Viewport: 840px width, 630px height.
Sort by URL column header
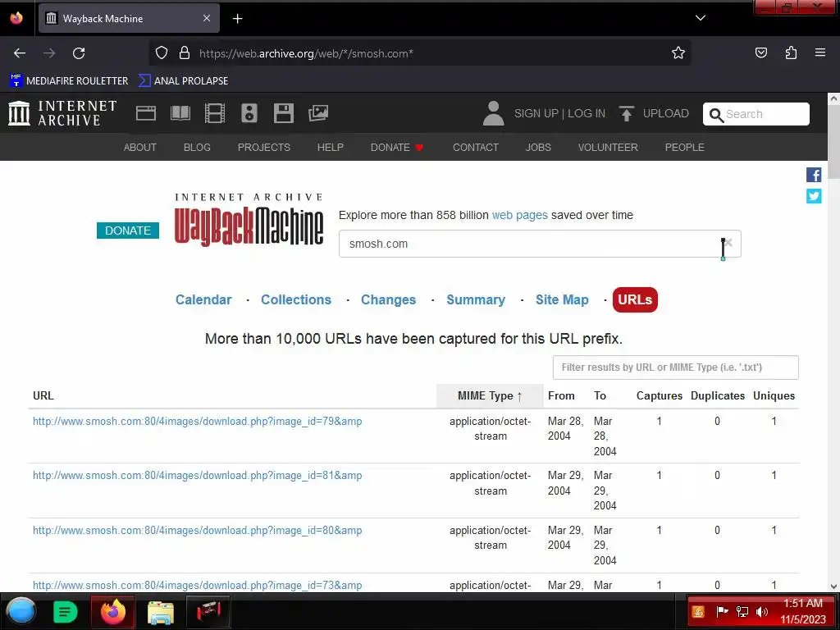point(43,396)
